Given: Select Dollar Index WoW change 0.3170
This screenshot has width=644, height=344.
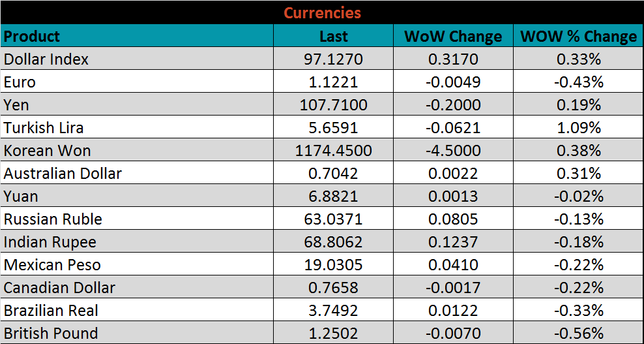Looking at the screenshot, I should click(x=453, y=59).
